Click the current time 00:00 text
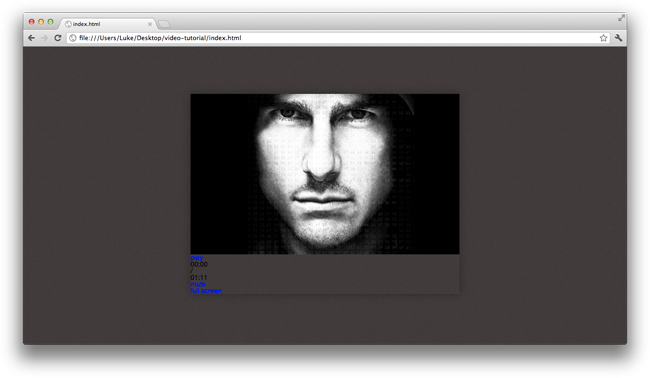The image size is (650, 378). pyautogui.click(x=199, y=264)
